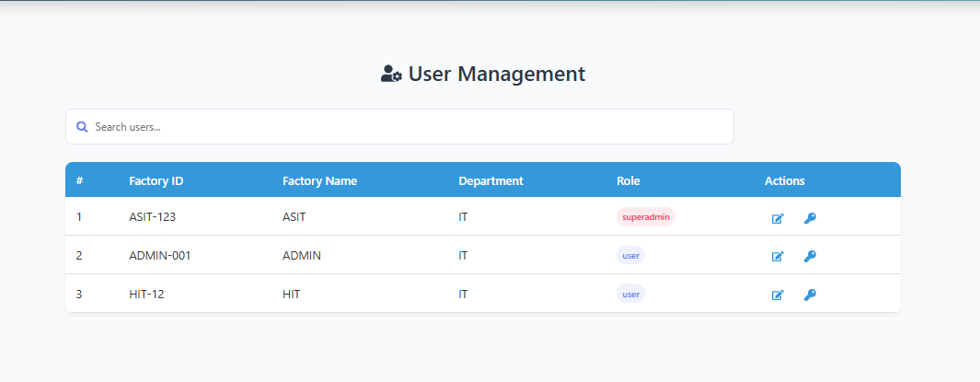The width and height of the screenshot is (980, 382).
Task: Click the user badge in ADMIN-001 row
Action: (x=630, y=255)
